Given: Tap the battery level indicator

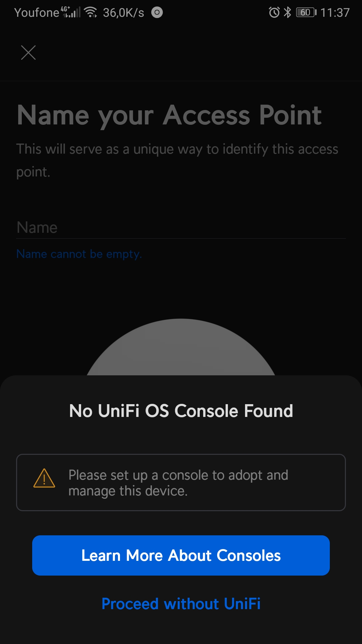Looking at the screenshot, I should [306, 12].
